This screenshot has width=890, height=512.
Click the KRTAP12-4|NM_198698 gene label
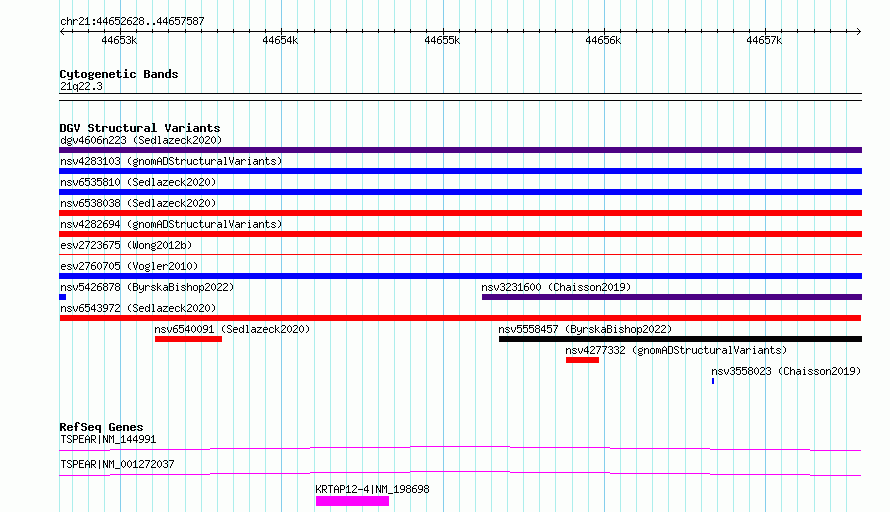[372, 489]
